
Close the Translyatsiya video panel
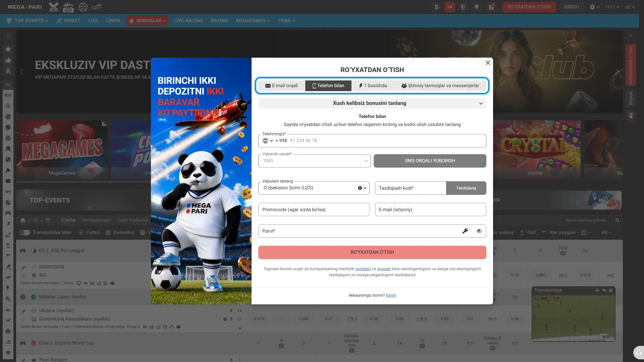click(611, 290)
